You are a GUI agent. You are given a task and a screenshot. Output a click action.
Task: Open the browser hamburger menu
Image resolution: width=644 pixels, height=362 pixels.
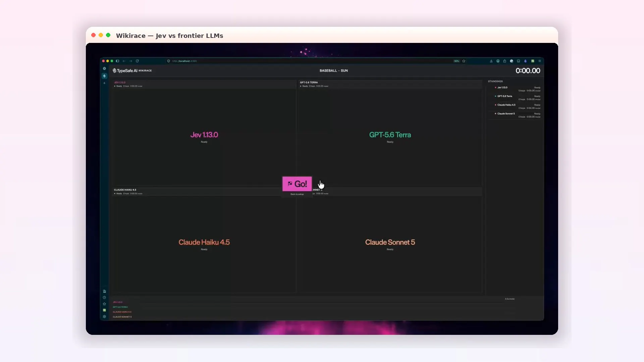tap(540, 61)
